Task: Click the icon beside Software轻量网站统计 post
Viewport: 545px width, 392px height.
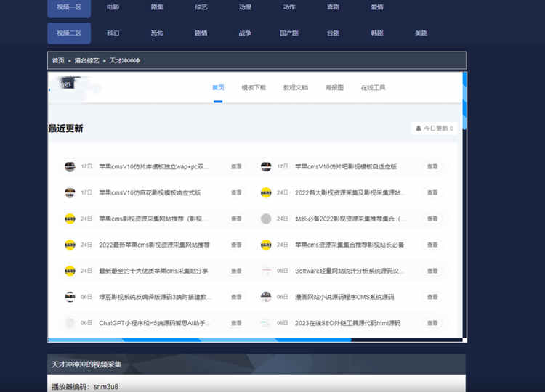Action: pyautogui.click(x=266, y=271)
